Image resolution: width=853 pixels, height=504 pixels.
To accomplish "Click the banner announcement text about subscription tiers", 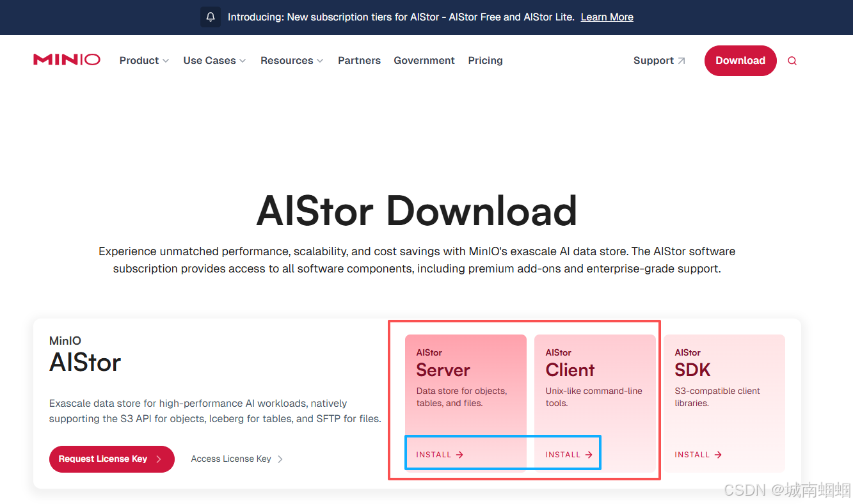I will [401, 17].
